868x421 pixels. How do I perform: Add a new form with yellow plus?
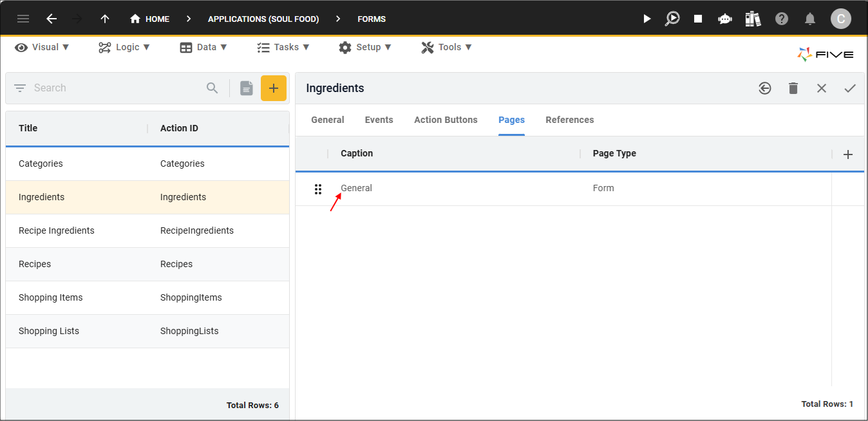274,88
